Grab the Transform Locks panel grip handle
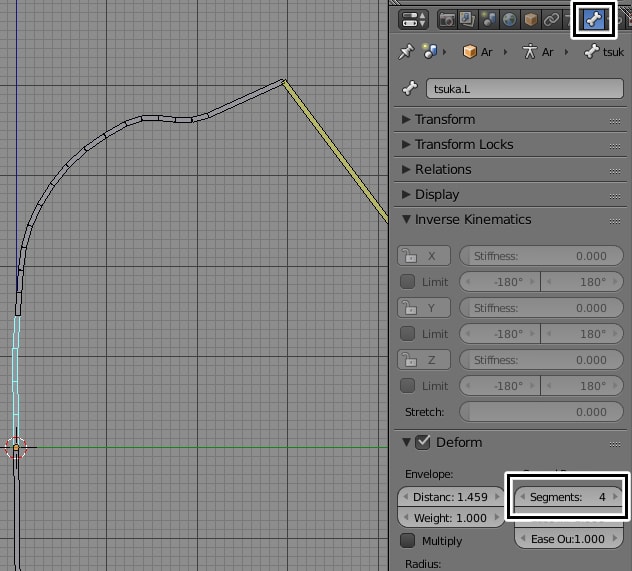The width and height of the screenshot is (632, 571). (x=615, y=146)
